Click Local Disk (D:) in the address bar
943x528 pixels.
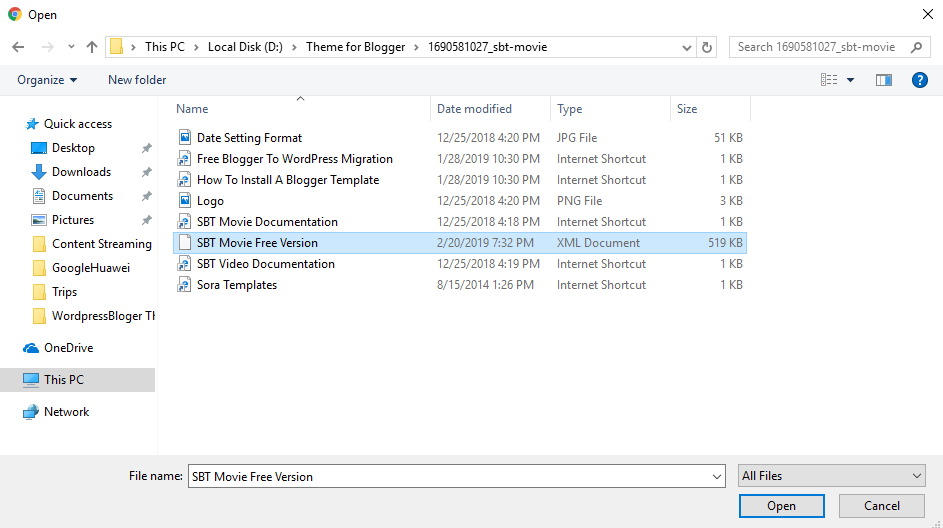[245, 47]
